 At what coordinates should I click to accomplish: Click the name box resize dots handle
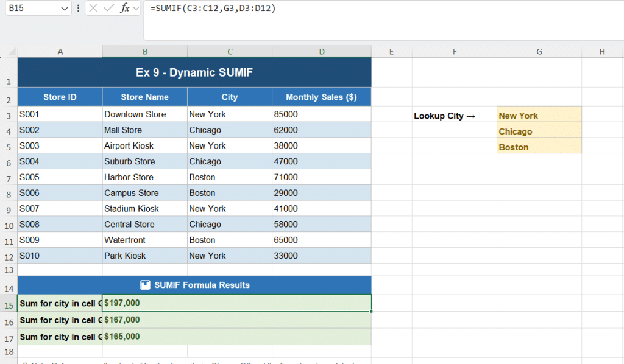point(78,9)
